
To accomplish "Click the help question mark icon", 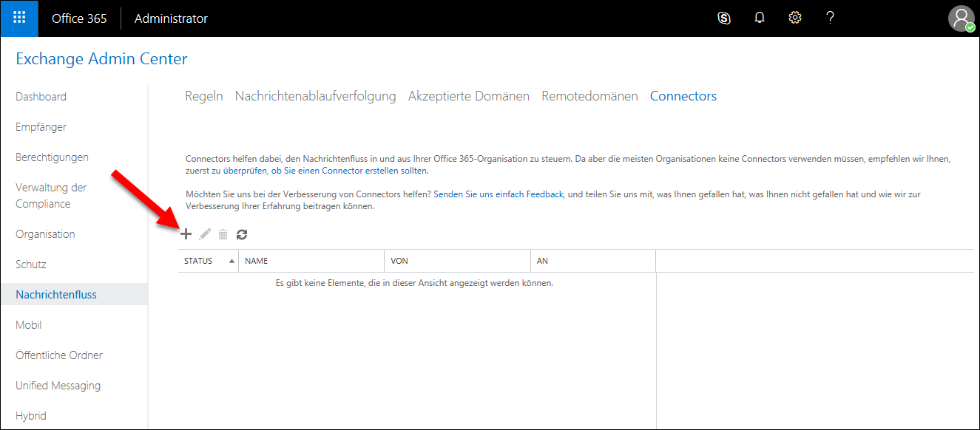I will (x=830, y=18).
